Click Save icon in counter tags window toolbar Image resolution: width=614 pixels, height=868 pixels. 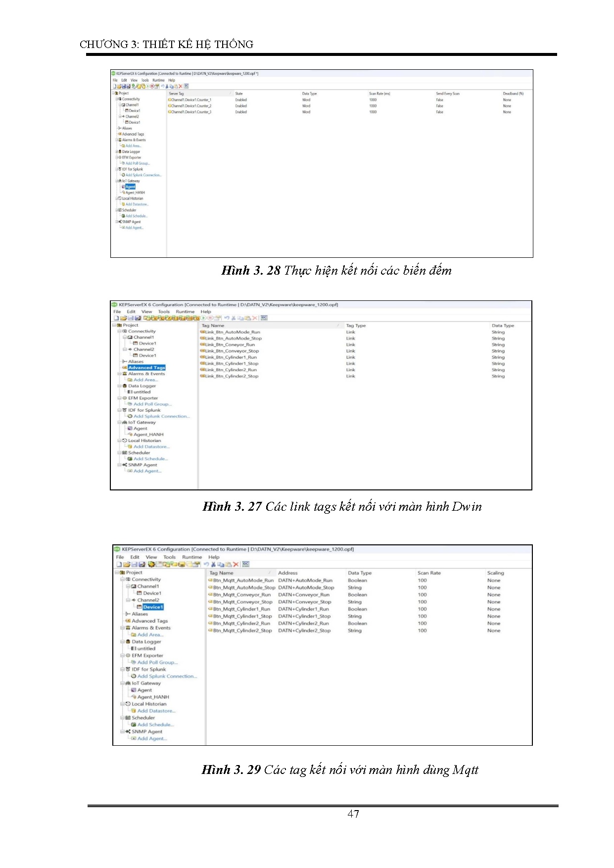[x=124, y=86]
